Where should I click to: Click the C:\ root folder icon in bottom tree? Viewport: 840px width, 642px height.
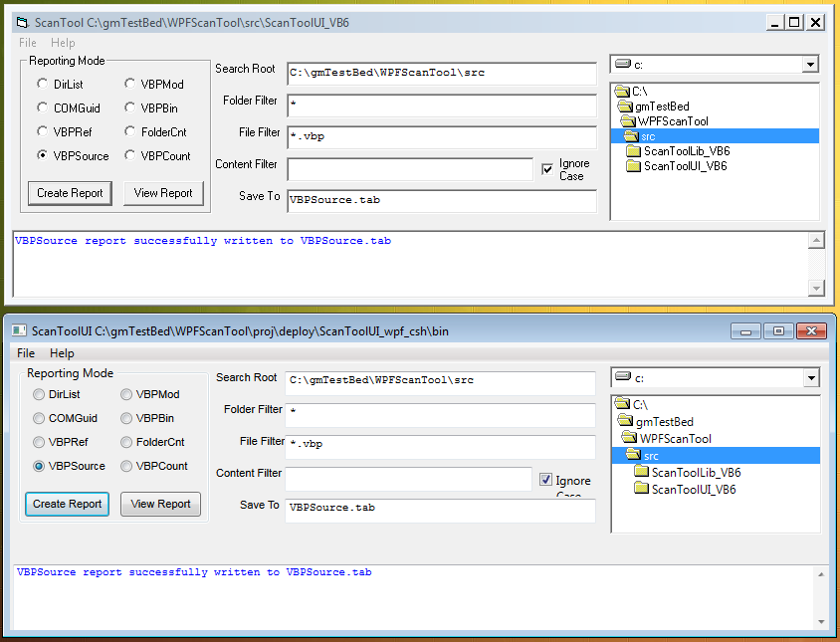click(x=622, y=404)
